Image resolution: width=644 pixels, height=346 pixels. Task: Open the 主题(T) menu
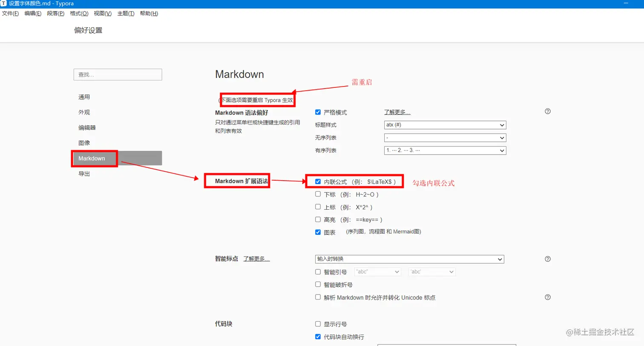126,14
